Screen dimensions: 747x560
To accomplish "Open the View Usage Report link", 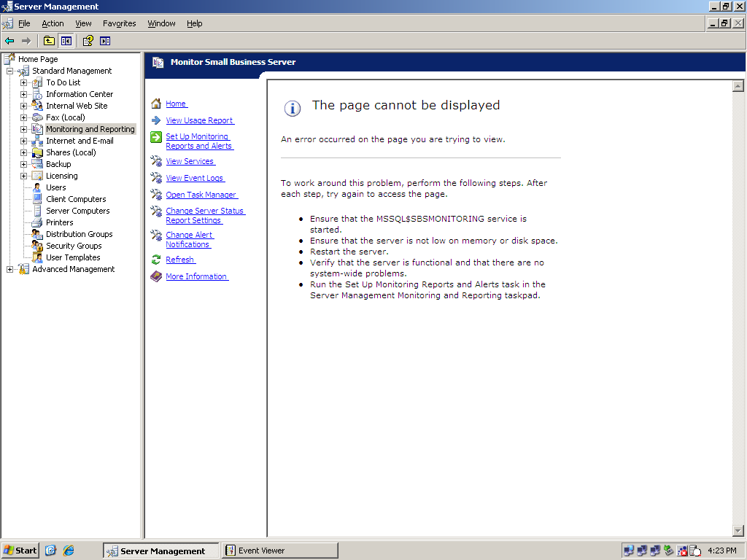I will pos(200,120).
